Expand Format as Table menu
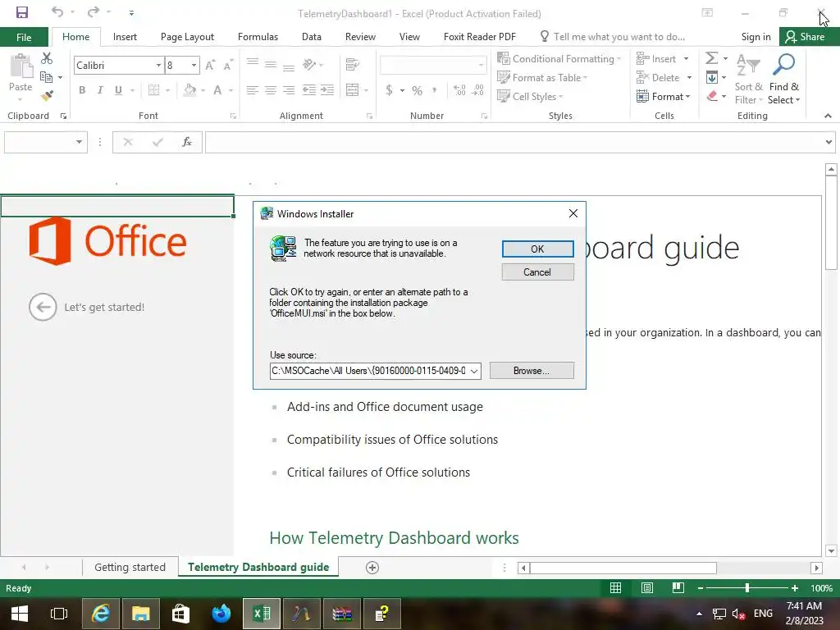The width and height of the screenshot is (840, 630). [x=542, y=78]
